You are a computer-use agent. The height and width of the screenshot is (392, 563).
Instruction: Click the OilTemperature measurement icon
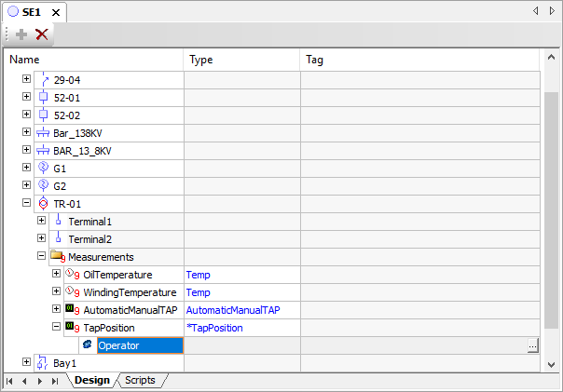click(73, 275)
